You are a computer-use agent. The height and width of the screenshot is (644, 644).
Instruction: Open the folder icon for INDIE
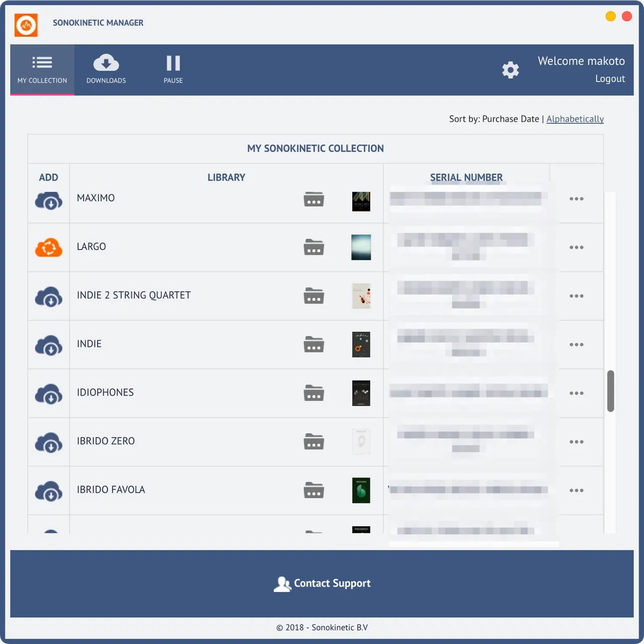click(313, 345)
